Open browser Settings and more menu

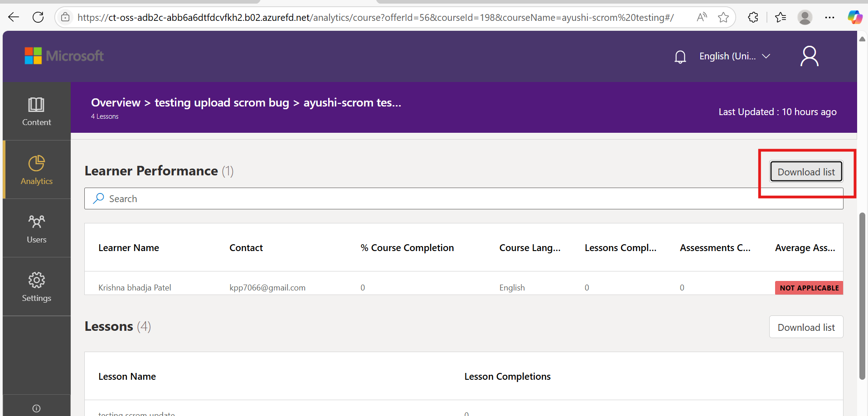829,17
